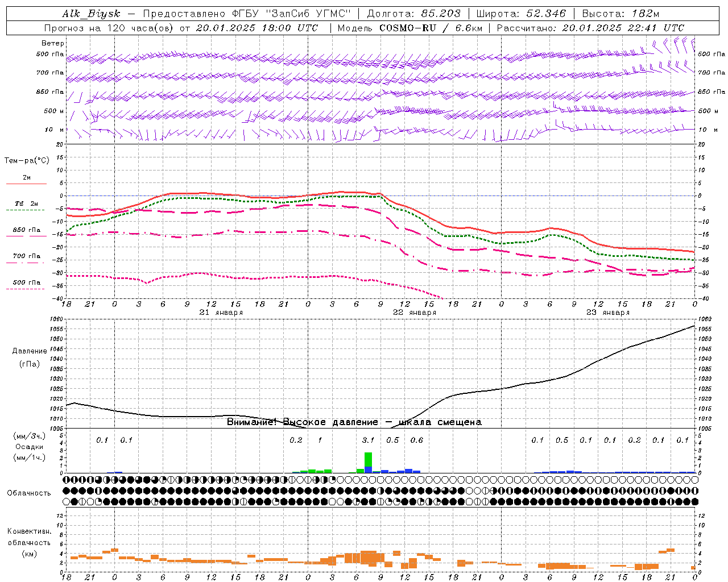Image resolution: width=728 pixels, height=582 pixels.
Task: Click the Давление pressure chart title
Action: (x=30, y=351)
